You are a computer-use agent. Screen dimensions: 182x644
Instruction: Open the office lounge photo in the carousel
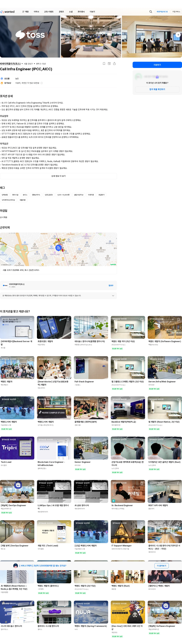(x=91, y=37)
